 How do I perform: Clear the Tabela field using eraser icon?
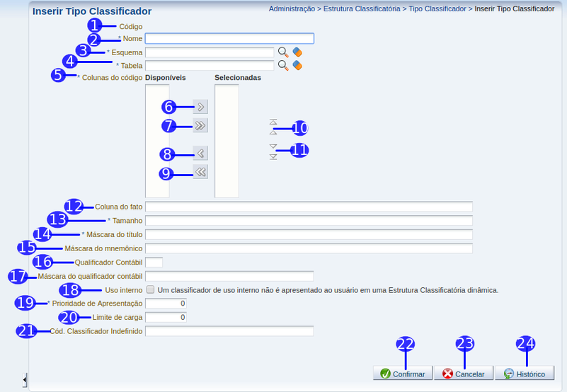point(297,65)
